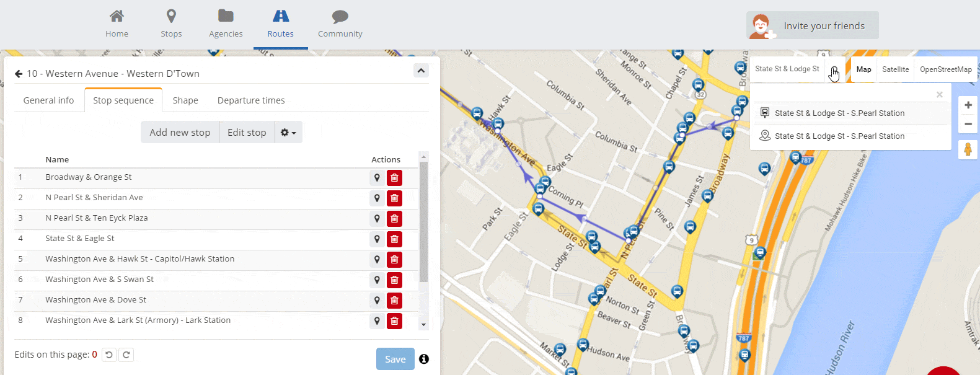Click the stop list scrollbar thumb
This screenshot has width=980, height=375.
[x=424, y=222]
